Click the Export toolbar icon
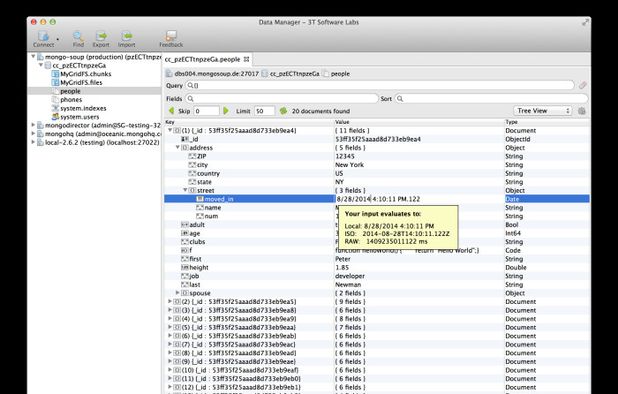The image size is (618, 394). pyautogui.click(x=101, y=39)
